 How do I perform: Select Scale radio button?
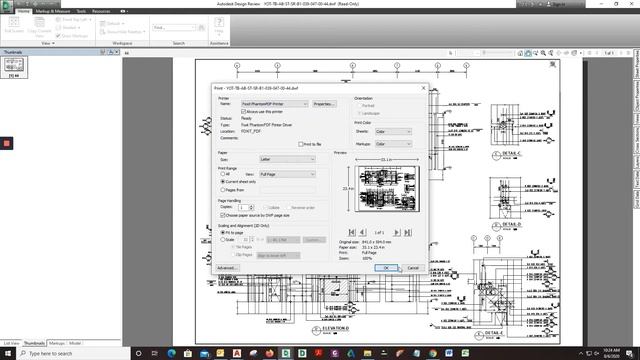223,240
